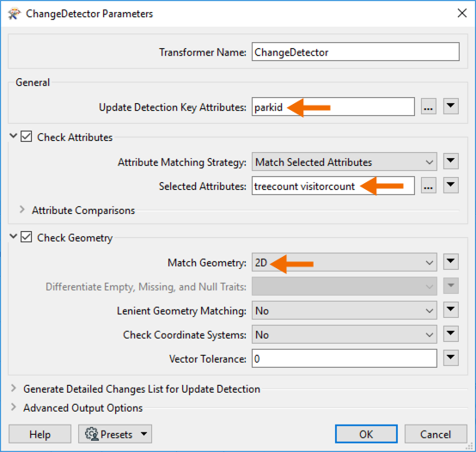
Task: Click the Transformer Name input field
Action: click(x=356, y=52)
